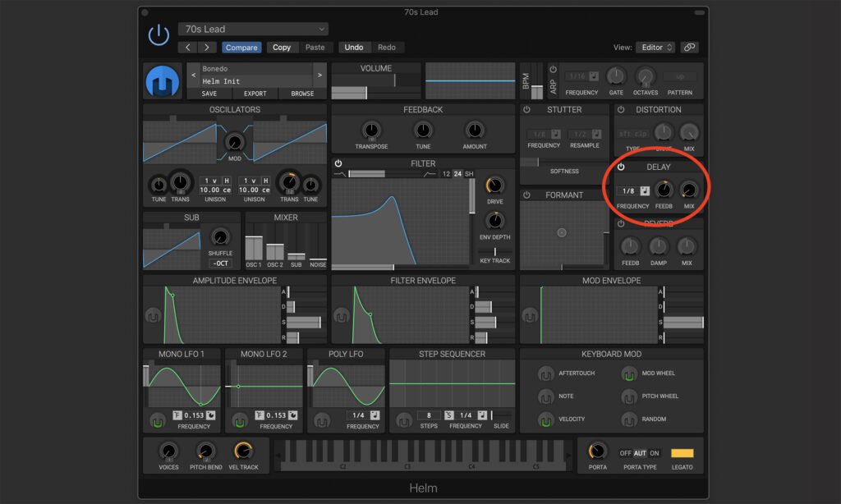Click the OSC 1 mixer level slider
This screenshot has width=841, height=504.
tap(254, 241)
